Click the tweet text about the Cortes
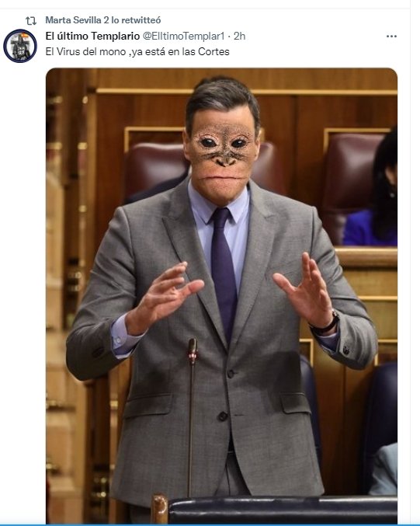Screen dimensions: 420x526 pos(137,51)
